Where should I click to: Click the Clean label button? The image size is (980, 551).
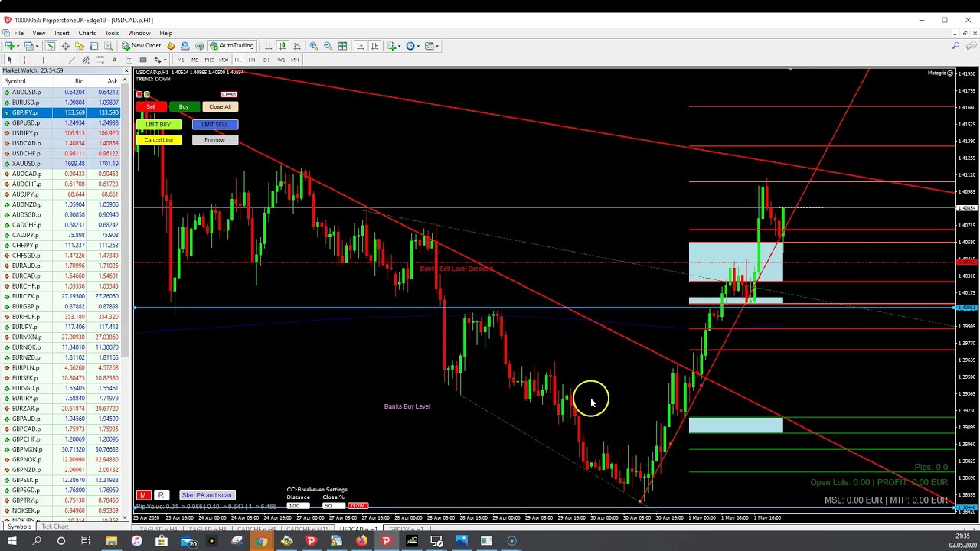click(x=229, y=94)
